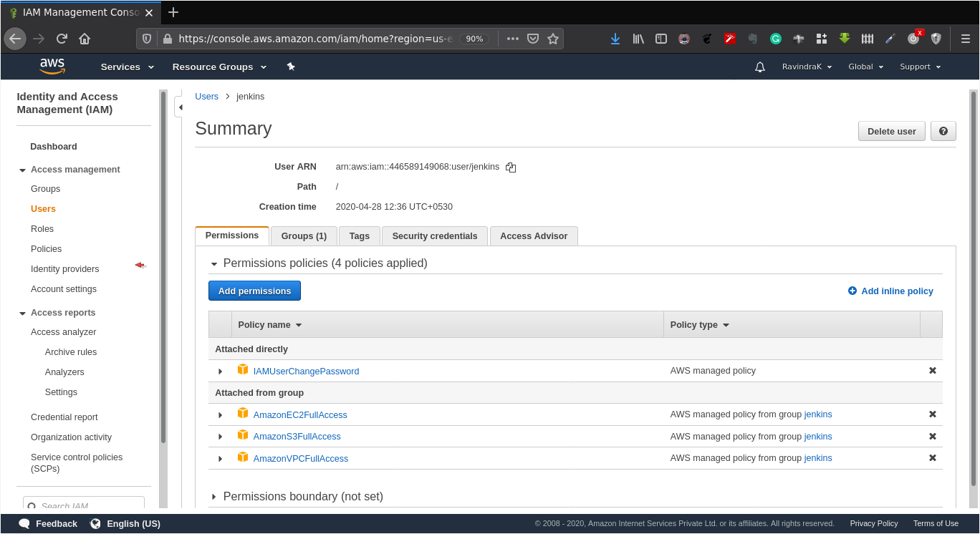Switch to the Groups (1) tab
The width and height of the screenshot is (980, 534).
[x=304, y=236]
